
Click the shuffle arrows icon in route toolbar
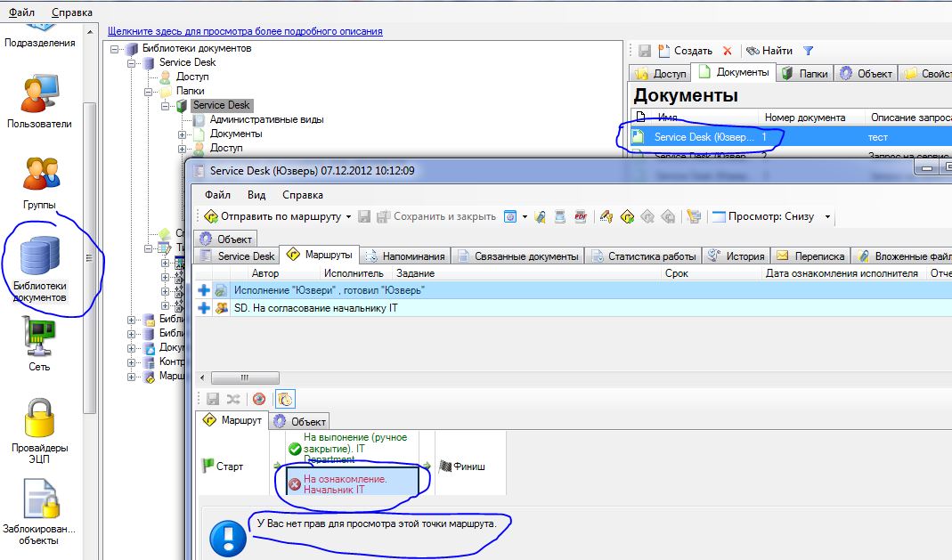[233, 399]
